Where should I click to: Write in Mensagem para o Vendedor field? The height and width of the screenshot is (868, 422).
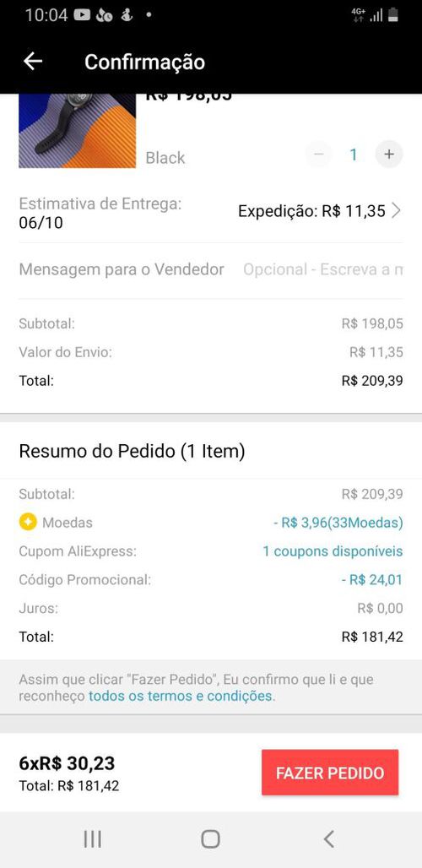323,269
